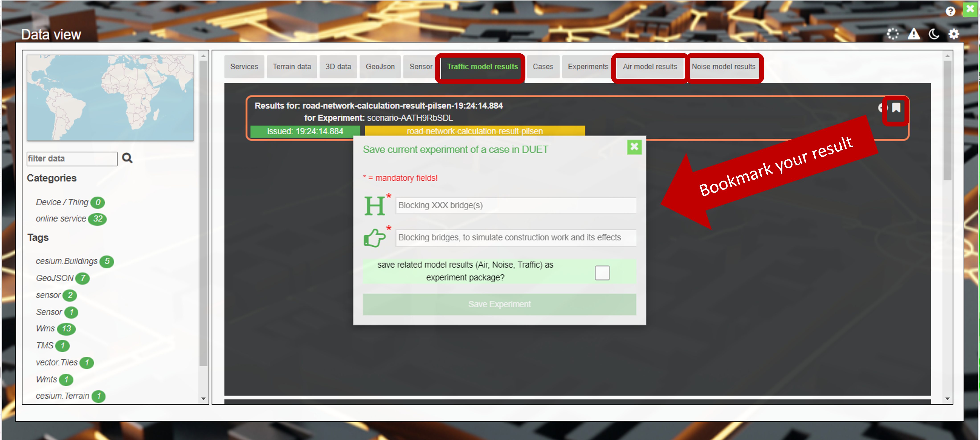Open settings via the gear icon
980x440 pixels.
tap(953, 34)
